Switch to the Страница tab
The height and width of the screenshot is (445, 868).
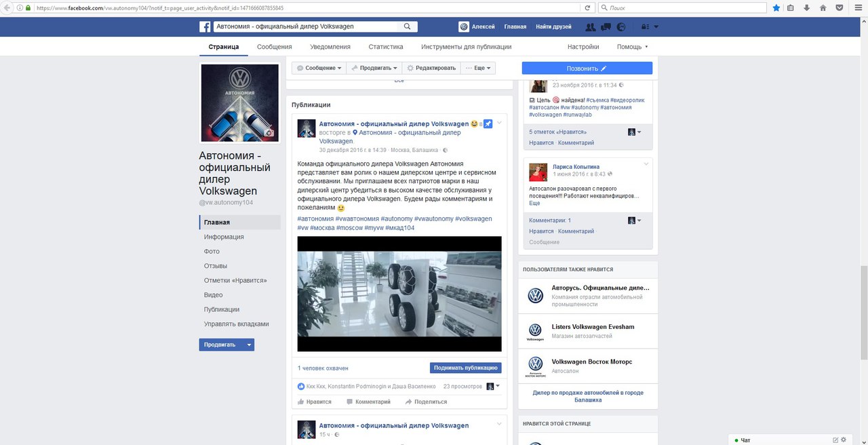[x=224, y=47]
